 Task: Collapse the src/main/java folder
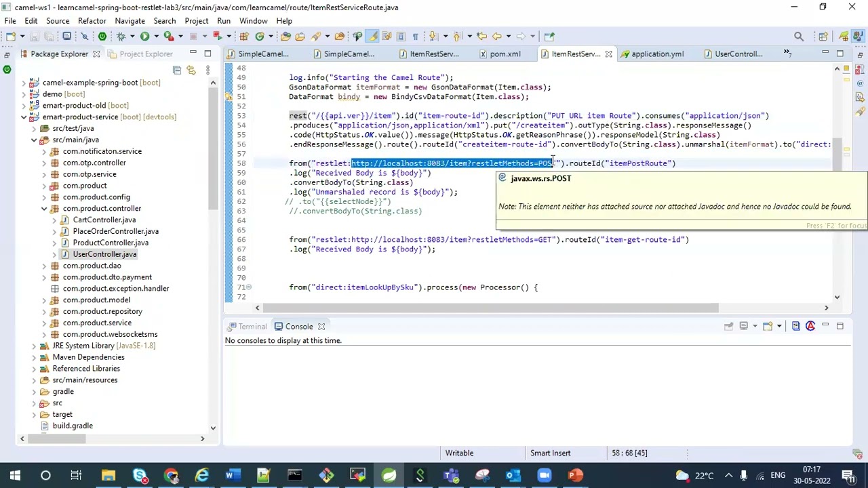coord(34,140)
